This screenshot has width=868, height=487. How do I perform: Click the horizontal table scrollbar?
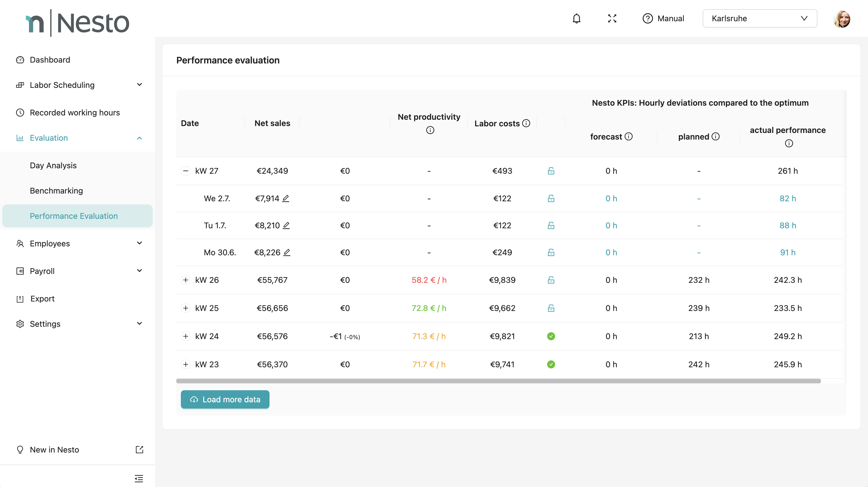[498, 381]
